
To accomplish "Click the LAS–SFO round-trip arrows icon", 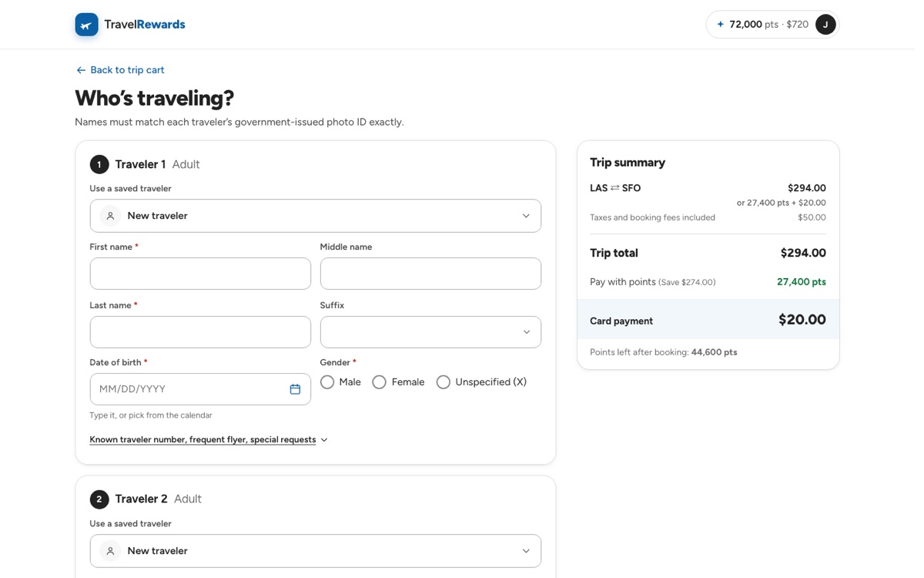I will 615,188.
